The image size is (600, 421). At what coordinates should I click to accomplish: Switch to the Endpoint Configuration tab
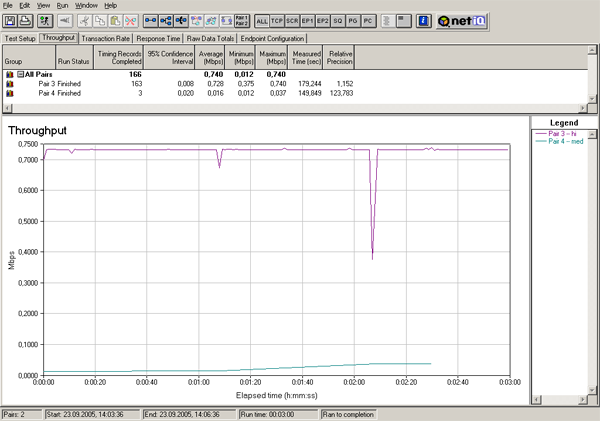272,39
